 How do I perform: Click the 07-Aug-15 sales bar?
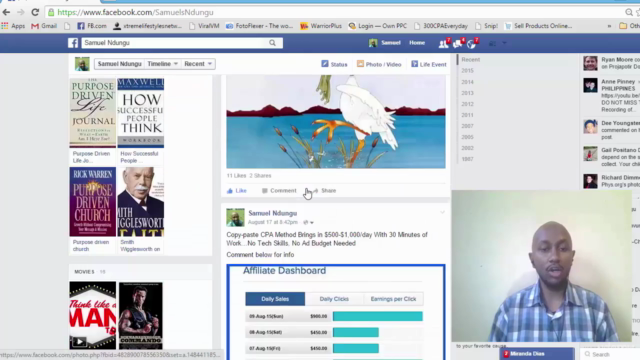tap(356, 349)
